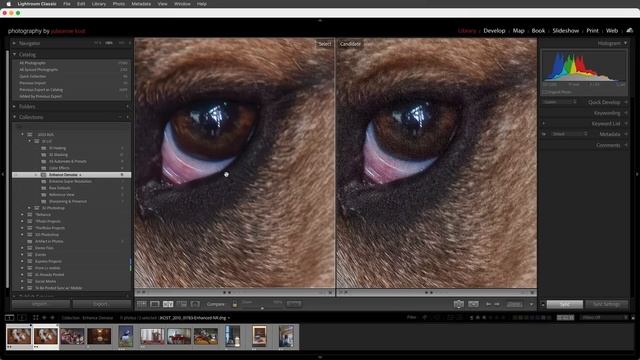The width and height of the screenshot is (640, 360).
Task: Open the Library menu in the menu bar
Action: coord(98,4)
